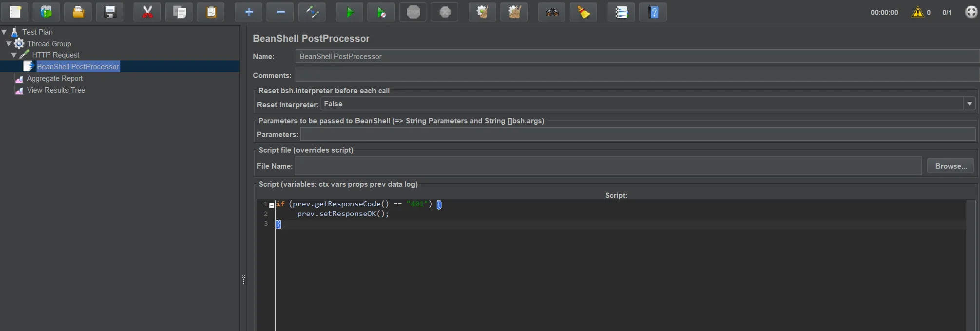Click the Shutdown test icon
Screen dimensions: 980x331
(x=444, y=12)
